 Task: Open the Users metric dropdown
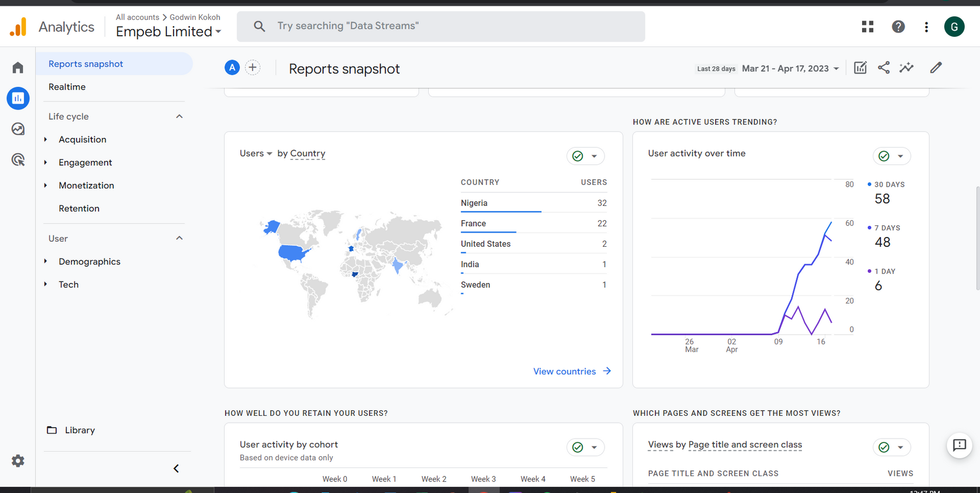(x=256, y=153)
